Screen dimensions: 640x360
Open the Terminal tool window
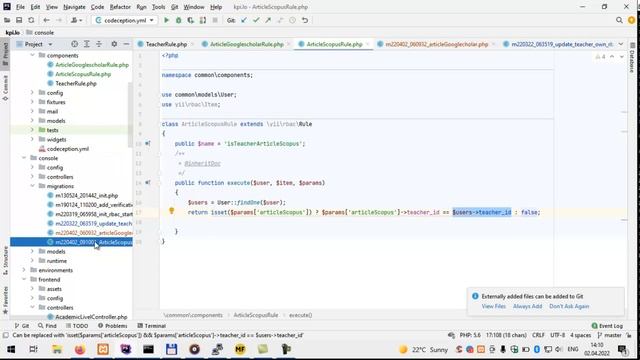(x=151, y=326)
